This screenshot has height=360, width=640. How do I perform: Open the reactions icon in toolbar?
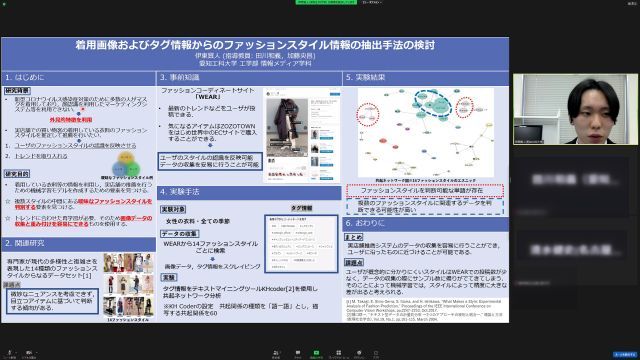(359, 353)
